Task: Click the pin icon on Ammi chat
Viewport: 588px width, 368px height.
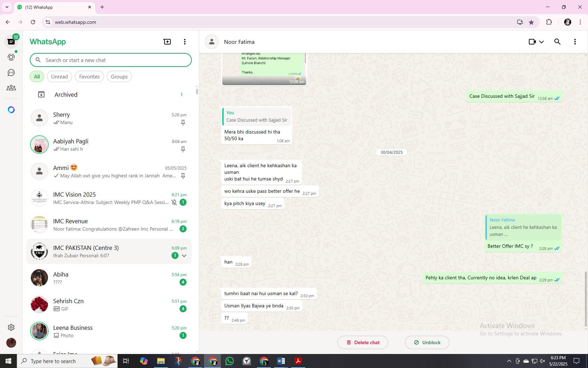Action: coord(183,176)
